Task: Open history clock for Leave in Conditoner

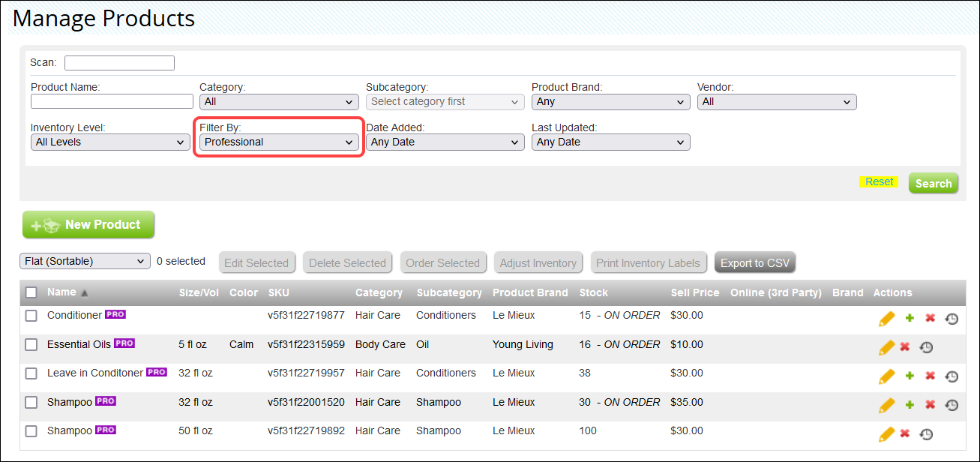Action: [x=952, y=376]
